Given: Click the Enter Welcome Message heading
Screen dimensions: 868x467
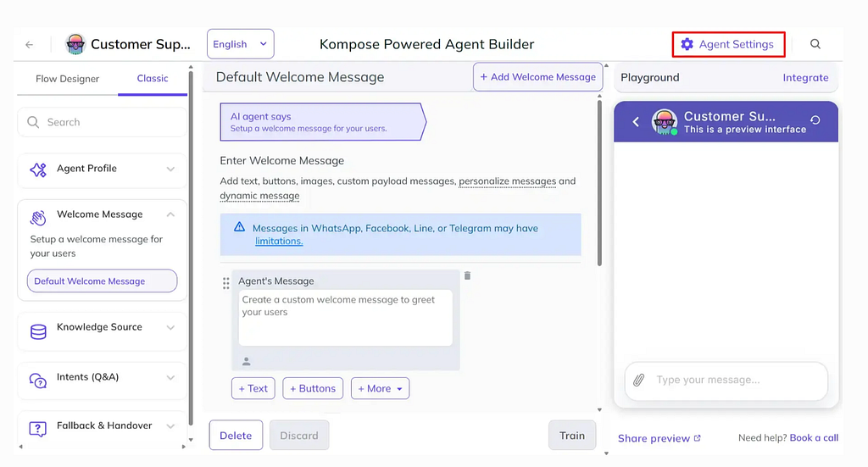Looking at the screenshot, I should pyautogui.click(x=281, y=161).
